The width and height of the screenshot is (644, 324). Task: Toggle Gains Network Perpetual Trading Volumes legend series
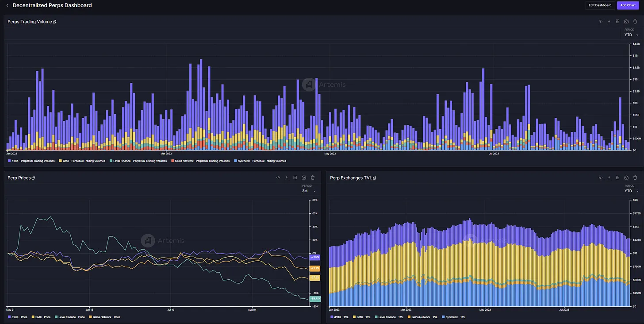coord(200,161)
